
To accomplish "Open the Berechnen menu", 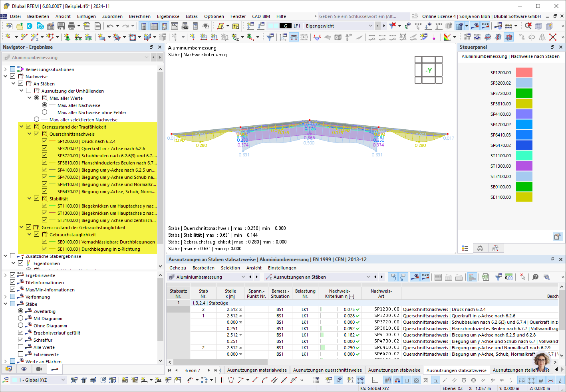I will click(x=140, y=16).
